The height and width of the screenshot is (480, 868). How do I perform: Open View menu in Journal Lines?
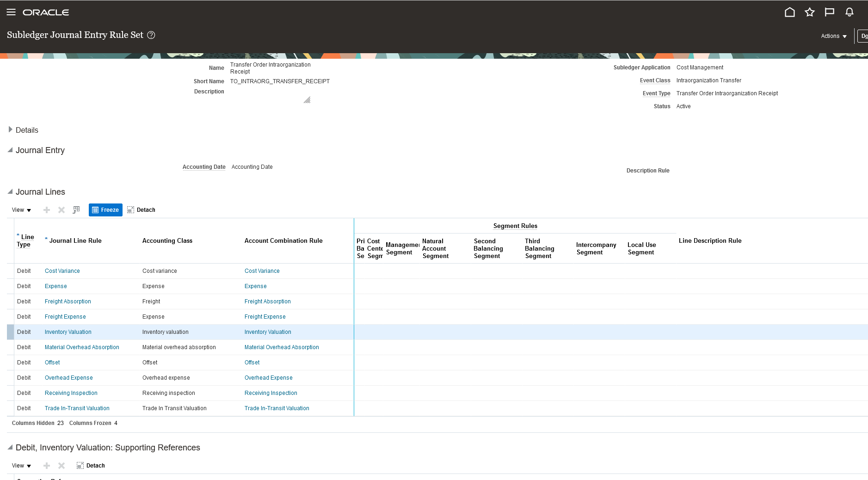pyautogui.click(x=21, y=210)
